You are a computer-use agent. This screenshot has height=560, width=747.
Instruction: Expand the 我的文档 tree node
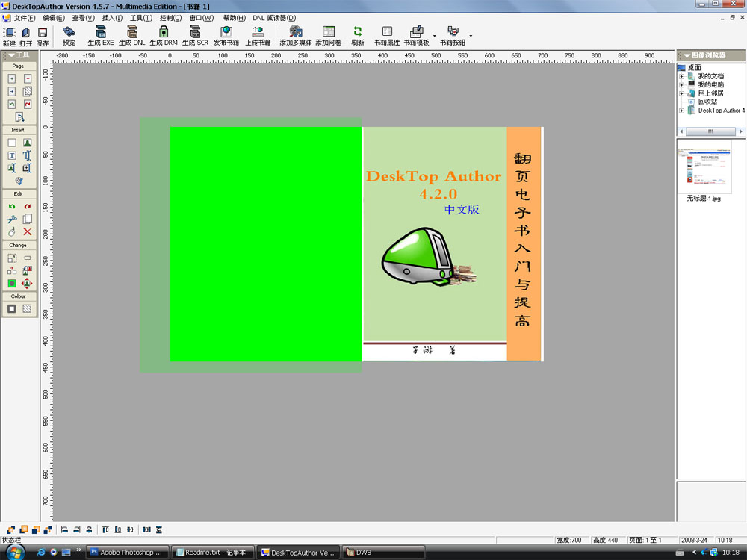681,76
